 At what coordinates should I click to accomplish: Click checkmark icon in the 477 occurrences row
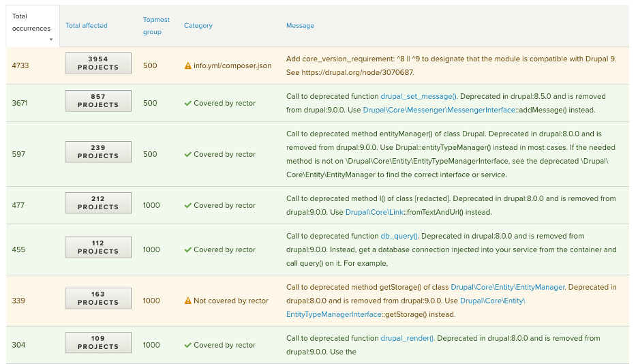pos(187,205)
